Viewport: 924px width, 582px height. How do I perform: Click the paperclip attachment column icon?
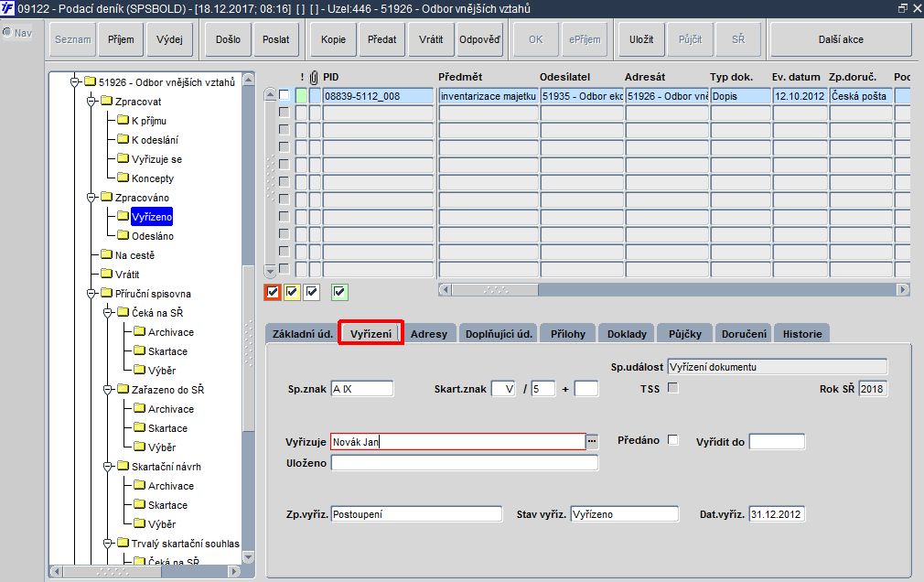314,77
